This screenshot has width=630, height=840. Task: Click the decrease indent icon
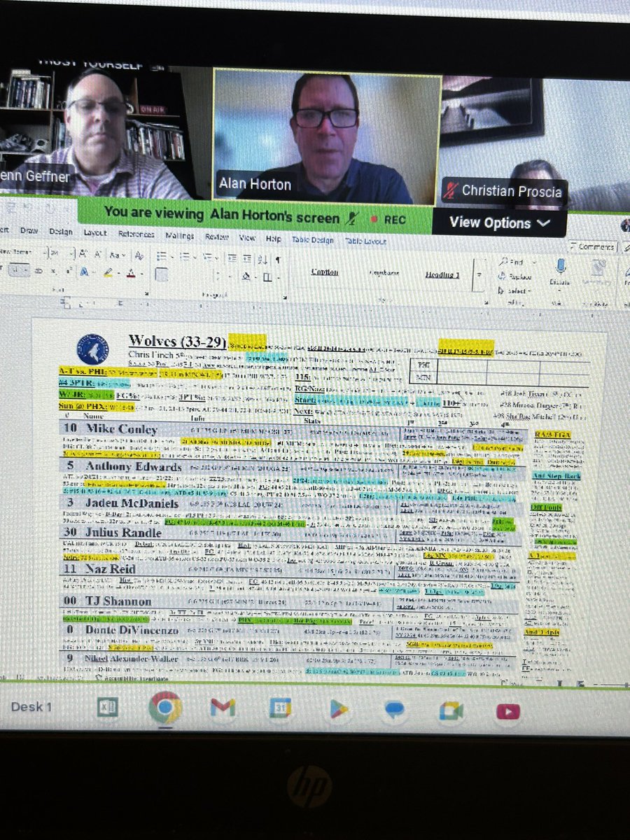coord(232,258)
